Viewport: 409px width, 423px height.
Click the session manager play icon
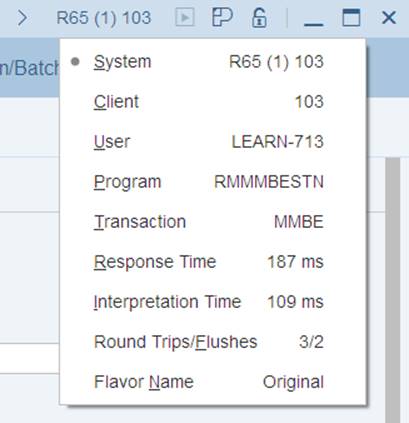click(x=185, y=18)
